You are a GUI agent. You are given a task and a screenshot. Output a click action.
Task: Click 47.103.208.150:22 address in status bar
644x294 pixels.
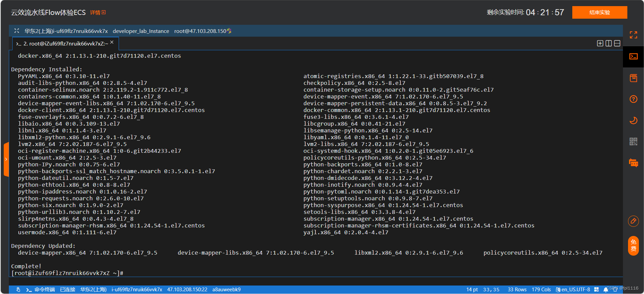(x=187, y=290)
